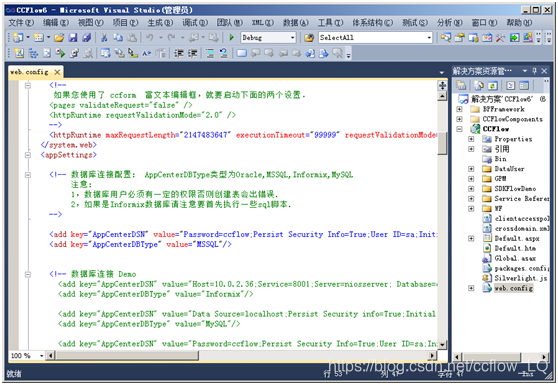Expand the CCFlowComponents folder node

459,119
